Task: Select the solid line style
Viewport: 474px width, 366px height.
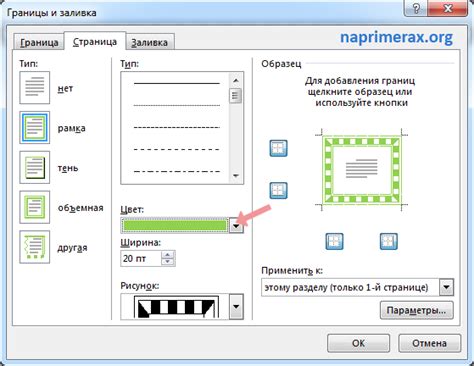Action: point(177,83)
